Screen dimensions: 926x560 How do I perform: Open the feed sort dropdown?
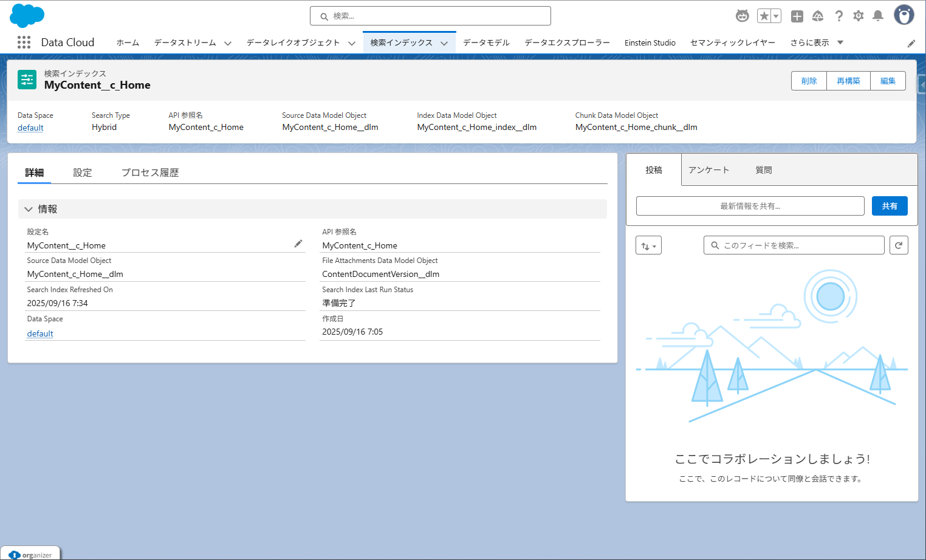(648, 245)
